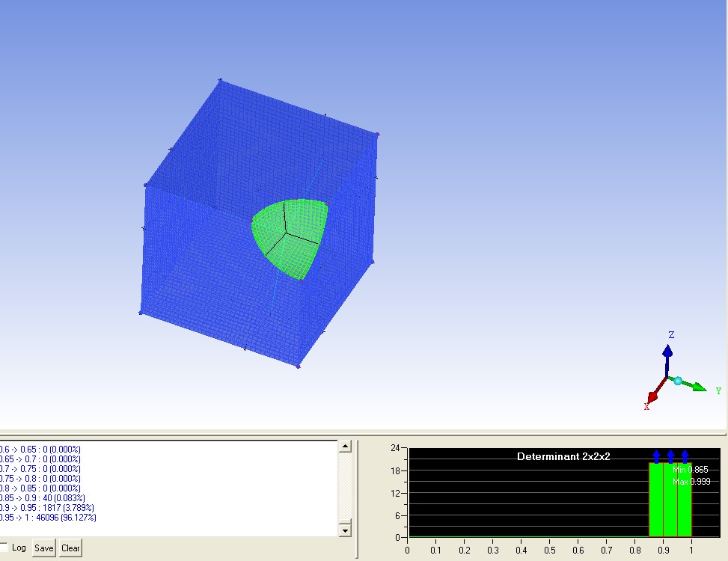Click the blue Z axis arrow on triad

[667, 351]
